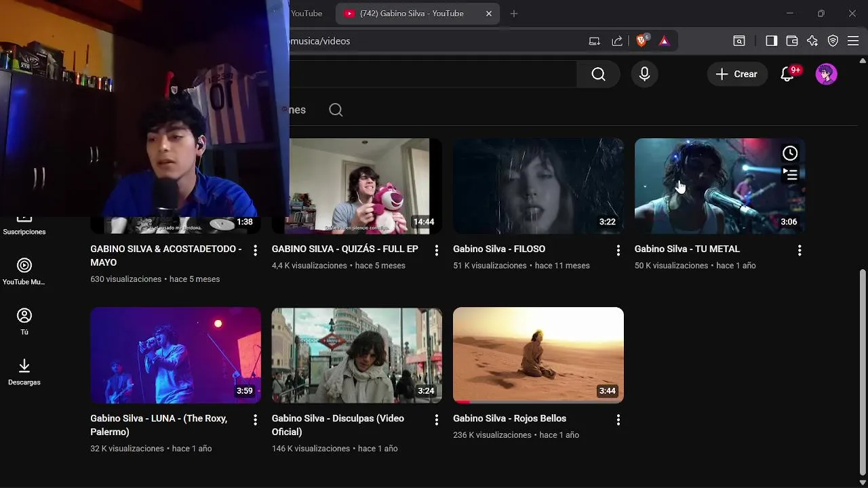Image resolution: width=868 pixels, height=488 pixels.
Task: Click the page vertical scrollbar thumb
Action: 863,371
